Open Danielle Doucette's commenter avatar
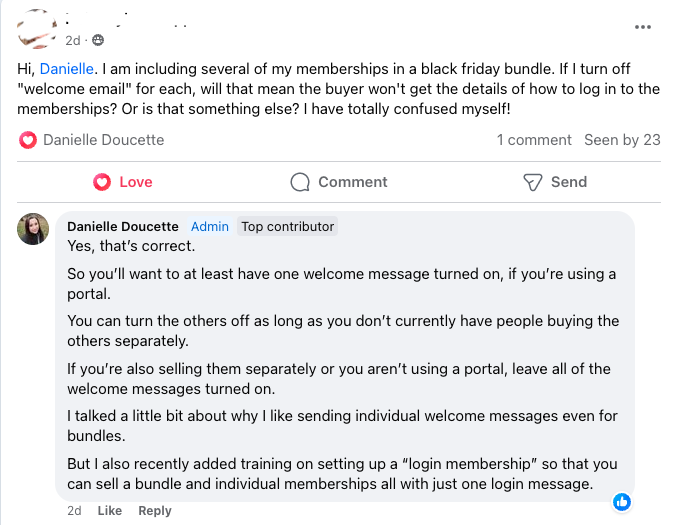Image resolution: width=675 pixels, height=525 pixels. pyautogui.click(x=34, y=229)
